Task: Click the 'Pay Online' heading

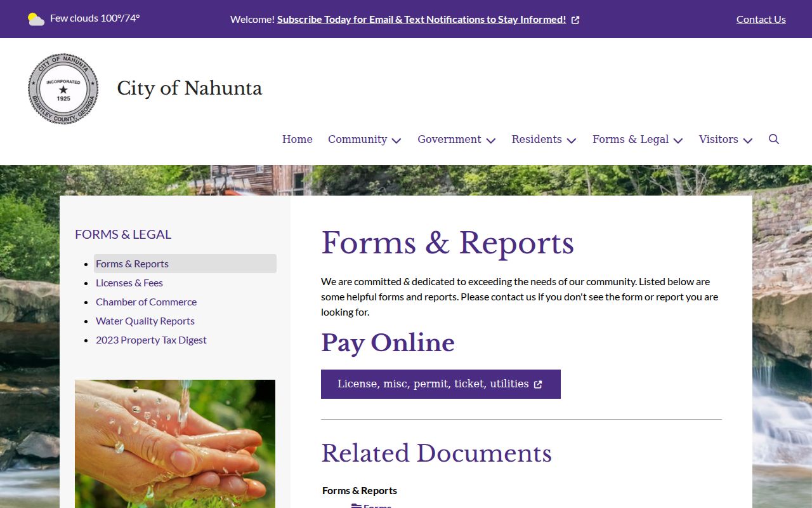Action: 388,343
